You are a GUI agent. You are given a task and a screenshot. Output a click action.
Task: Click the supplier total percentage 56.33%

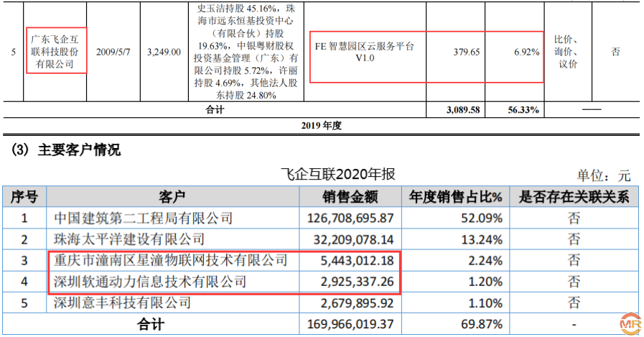(523, 110)
